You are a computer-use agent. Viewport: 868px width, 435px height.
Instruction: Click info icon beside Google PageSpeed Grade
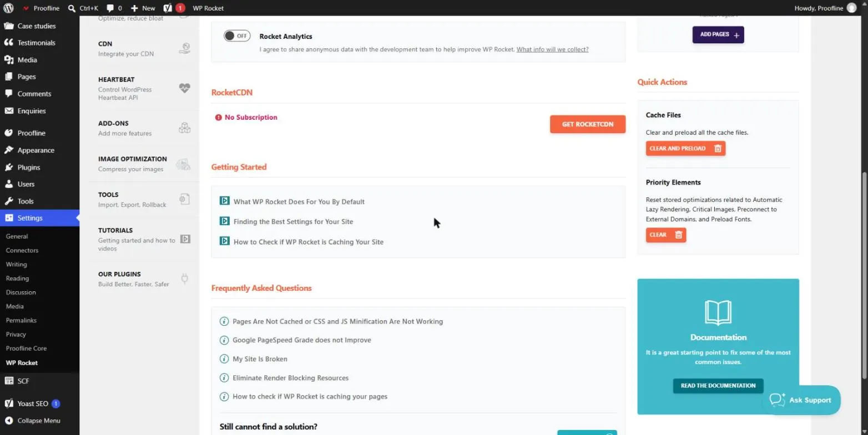point(224,340)
